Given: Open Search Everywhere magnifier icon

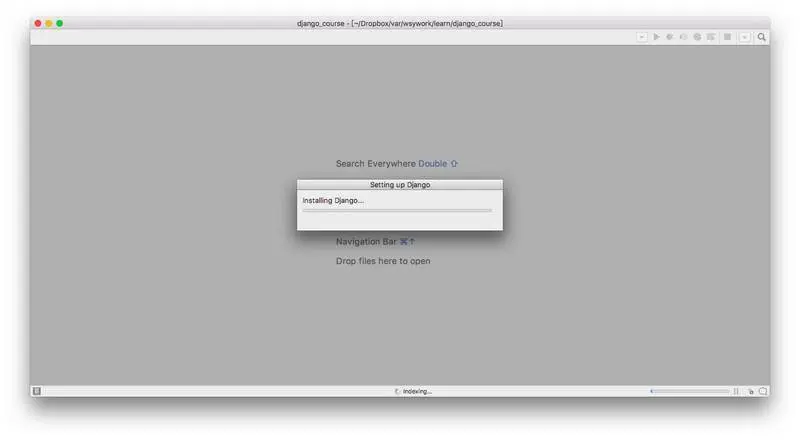Looking at the screenshot, I should 762,37.
